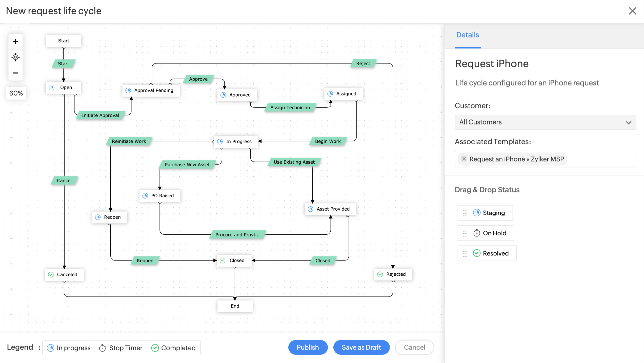Click the Publish button
The width and height of the screenshot is (644, 363).
click(308, 347)
